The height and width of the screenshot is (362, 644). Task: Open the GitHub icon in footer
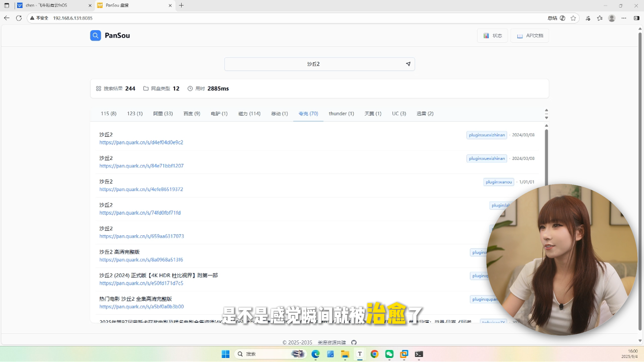pos(354,343)
